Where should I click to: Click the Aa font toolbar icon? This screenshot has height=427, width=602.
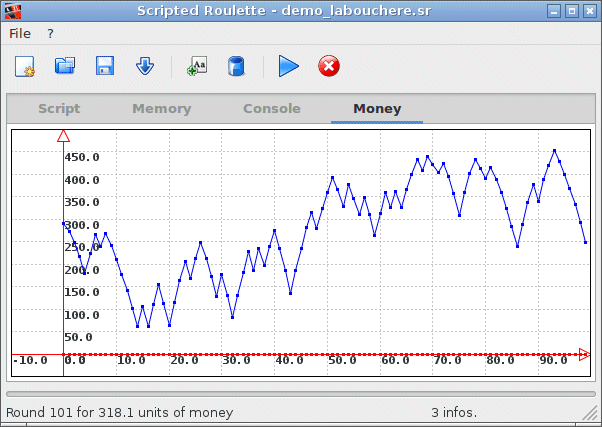[197, 66]
